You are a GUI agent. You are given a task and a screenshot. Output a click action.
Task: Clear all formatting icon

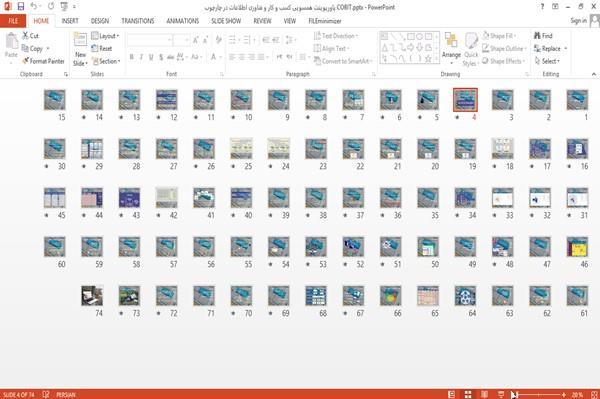click(x=218, y=40)
